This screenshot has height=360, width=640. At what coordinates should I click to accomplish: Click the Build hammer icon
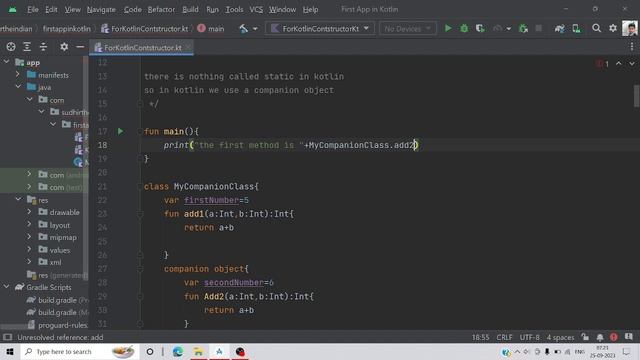pyautogui.click(x=244, y=29)
